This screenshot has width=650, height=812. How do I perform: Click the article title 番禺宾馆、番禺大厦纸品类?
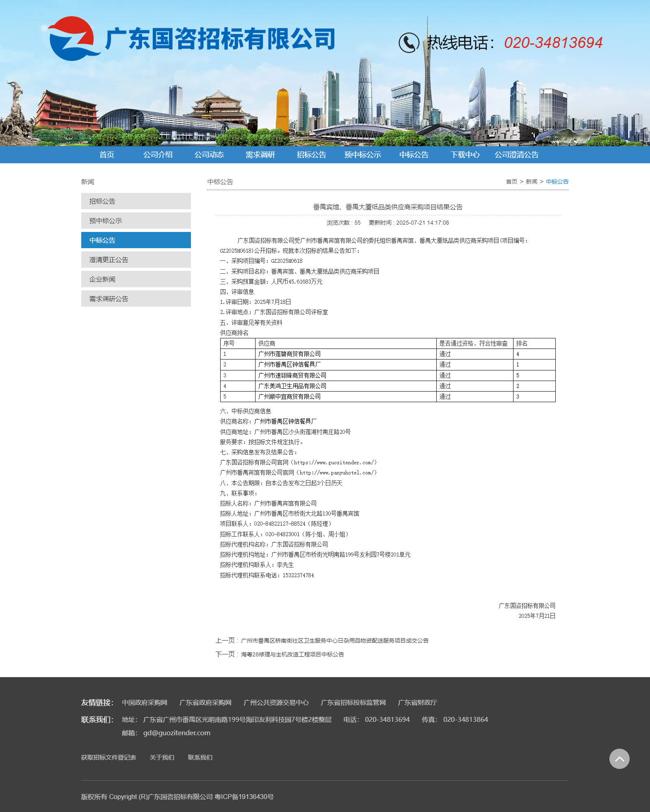point(388,207)
